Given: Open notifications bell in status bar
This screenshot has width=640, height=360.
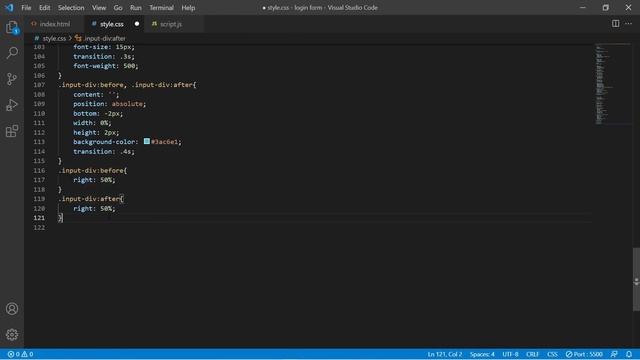Looking at the screenshot, I should pyautogui.click(x=629, y=354).
